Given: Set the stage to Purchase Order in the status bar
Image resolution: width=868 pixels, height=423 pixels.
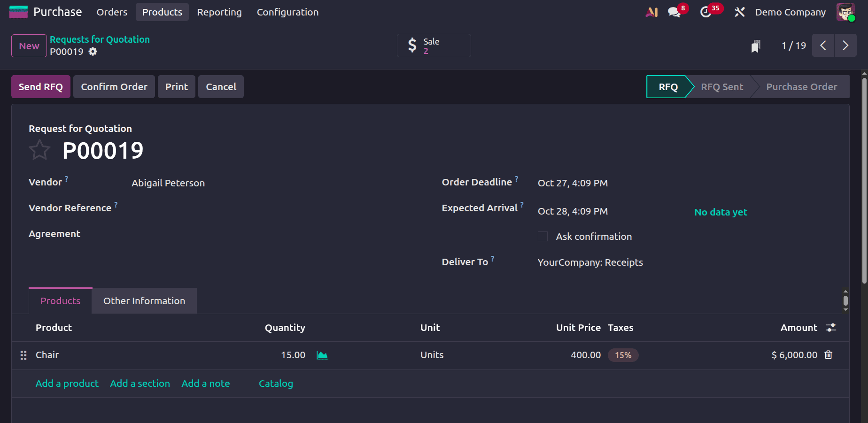Looking at the screenshot, I should click(801, 86).
